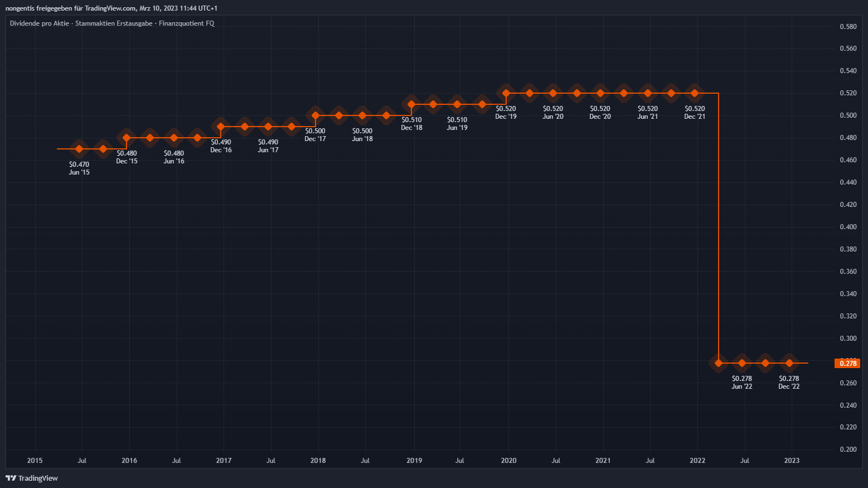Click the chart title 'Dividende pro Aktie' legend
868x488 pixels.
click(112, 23)
